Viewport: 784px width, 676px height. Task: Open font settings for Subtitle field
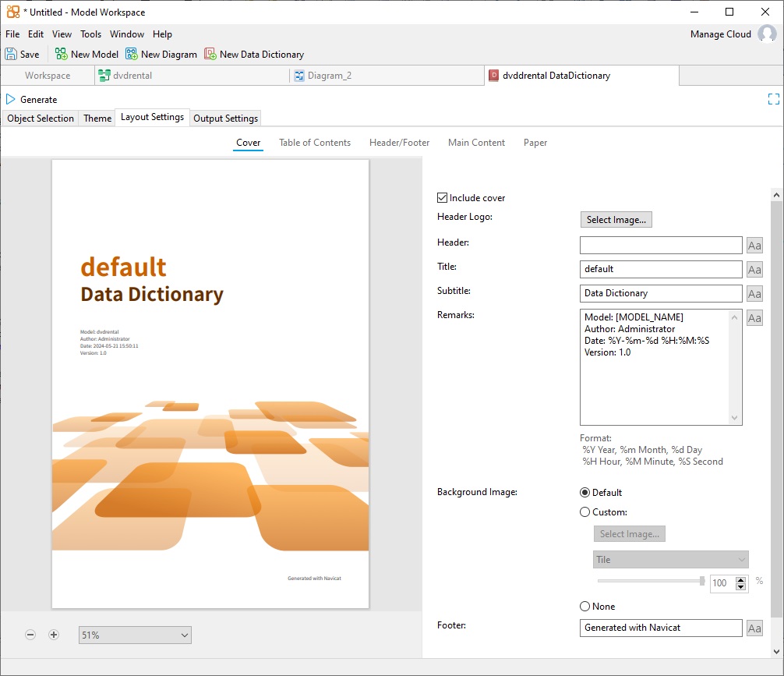point(754,293)
